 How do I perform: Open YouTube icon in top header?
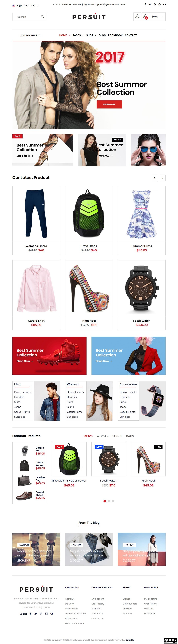pos(164,4)
